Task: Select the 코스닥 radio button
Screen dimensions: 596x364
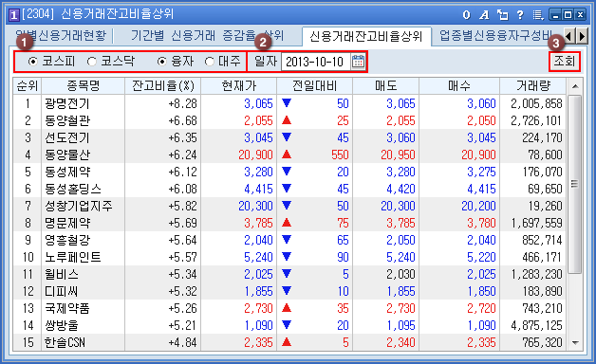Action: pos(91,62)
